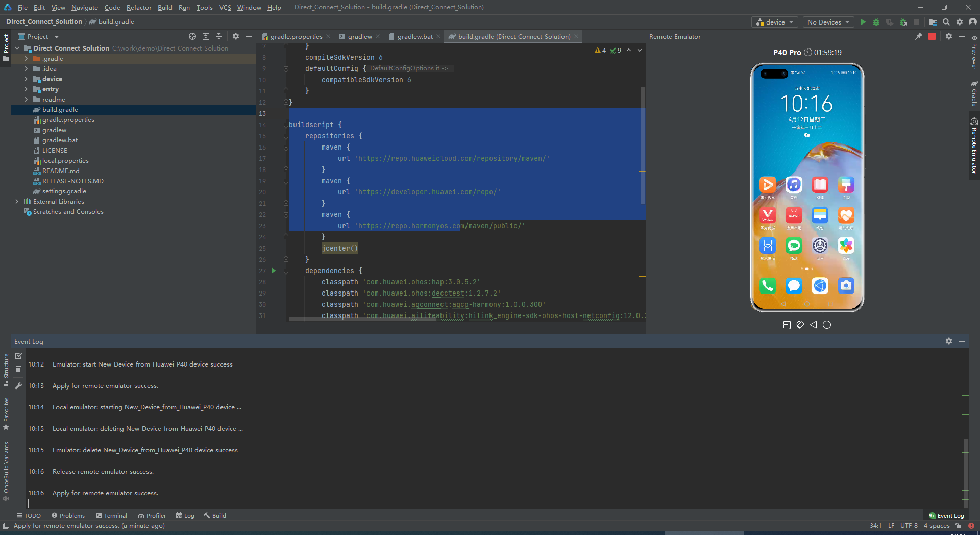Pin the Remote Emulator panel
Screen dimensions: 980x535
click(919, 36)
